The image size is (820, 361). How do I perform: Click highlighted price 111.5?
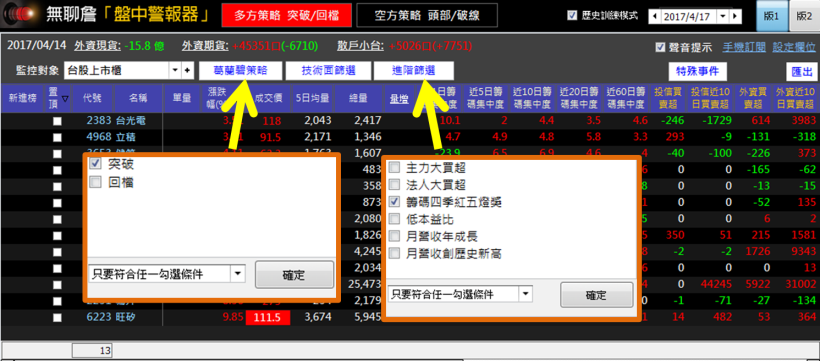(x=267, y=318)
